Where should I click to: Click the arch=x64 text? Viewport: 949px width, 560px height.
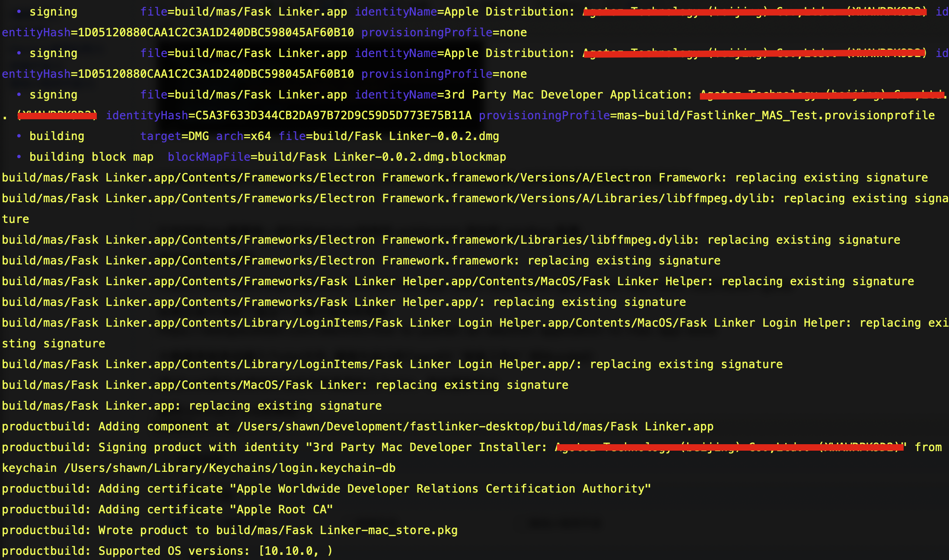(x=243, y=136)
